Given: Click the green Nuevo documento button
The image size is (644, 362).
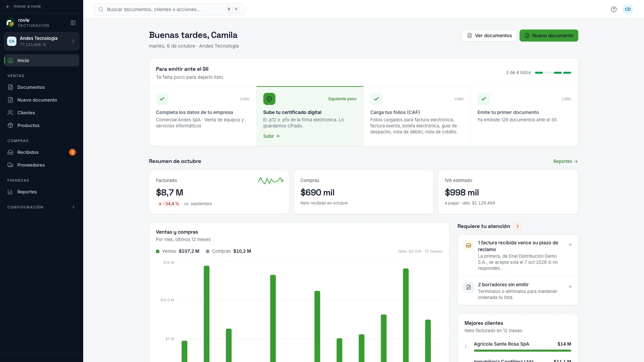Looking at the screenshot, I should tap(549, 36).
